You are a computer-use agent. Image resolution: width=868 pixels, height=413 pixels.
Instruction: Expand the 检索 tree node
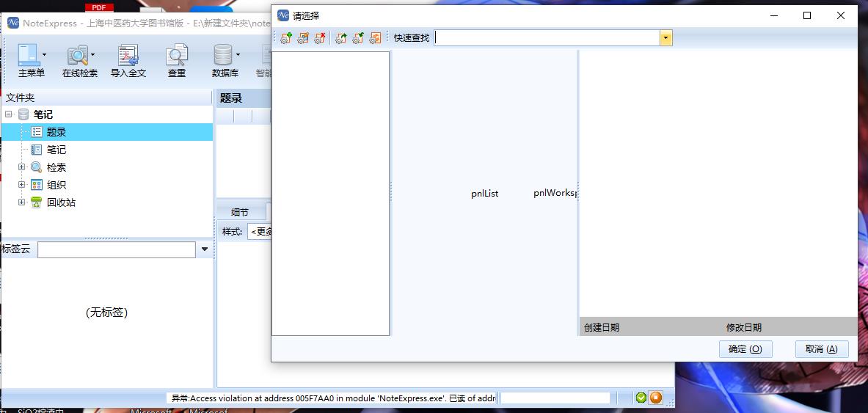[x=21, y=167]
